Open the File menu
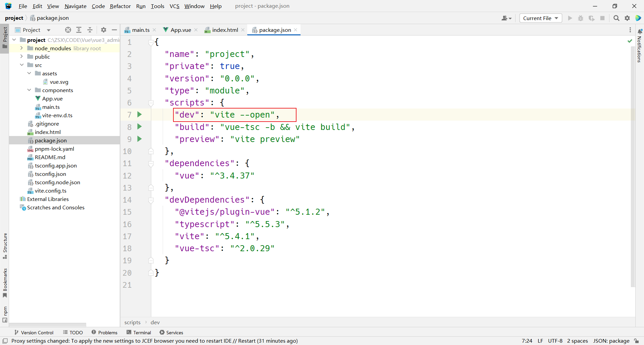The height and width of the screenshot is (345, 644). (x=23, y=6)
